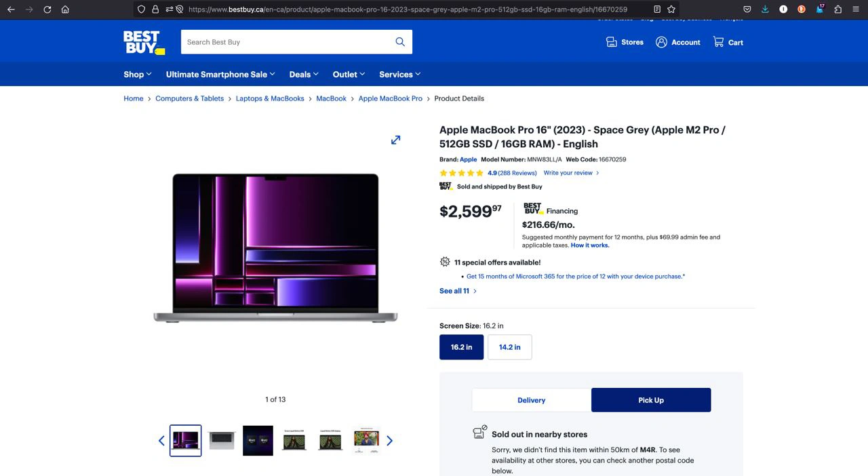868x476 pixels.
Task: Go to Home breadcrumb
Action: [x=134, y=98]
